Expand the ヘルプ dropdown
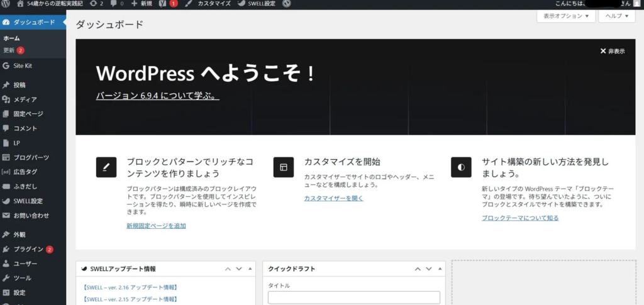Screen dimensions: 644x305 616,16
